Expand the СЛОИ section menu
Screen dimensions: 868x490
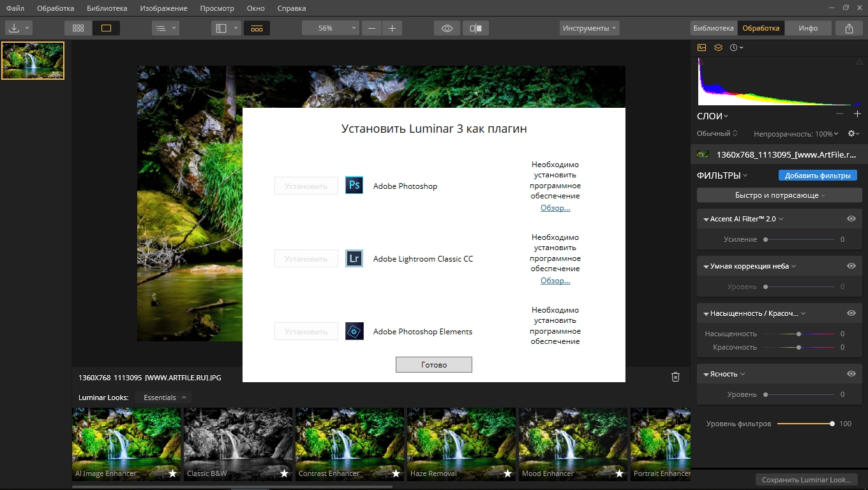pyautogui.click(x=712, y=116)
